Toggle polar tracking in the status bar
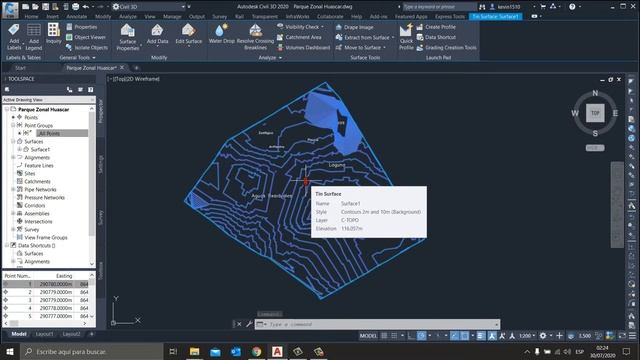The image size is (640, 360). (422, 336)
